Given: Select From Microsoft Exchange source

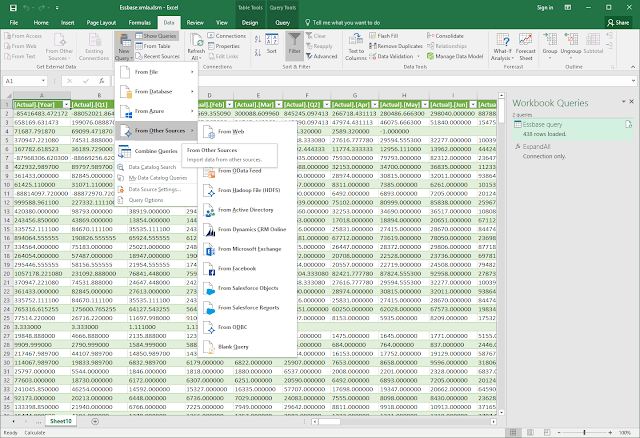Looking at the screenshot, I should pos(247,249).
